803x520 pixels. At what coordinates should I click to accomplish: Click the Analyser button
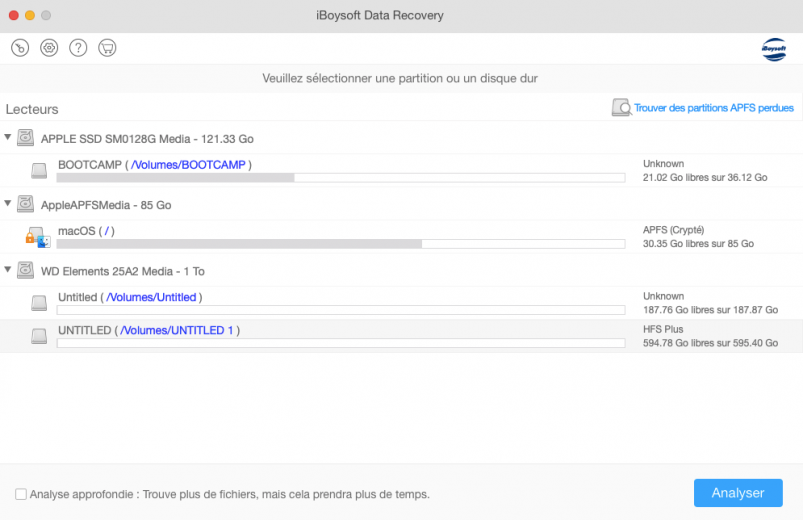pyautogui.click(x=738, y=493)
